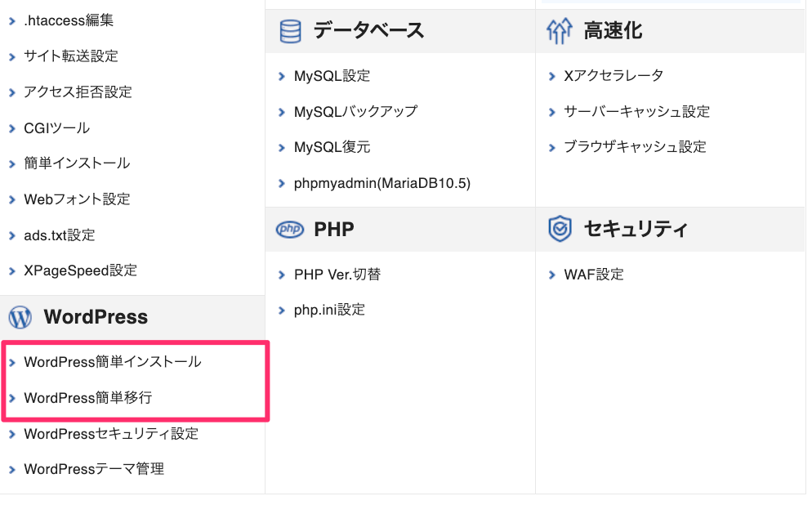Click the セキュリティ shield icon
Screen dimensions: 812x505
click(560, 229)
